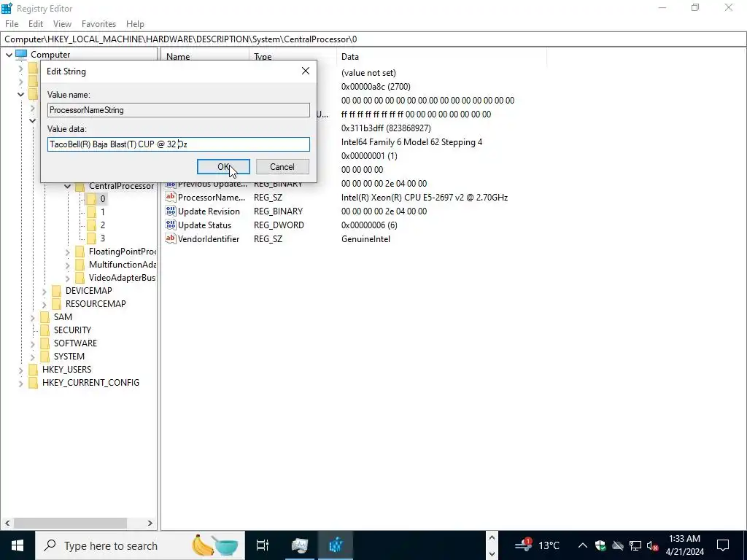This screenshot has height=560, width=747.
Task: Select subkey 1 folder icon
Action: click(x=91, y=212)
